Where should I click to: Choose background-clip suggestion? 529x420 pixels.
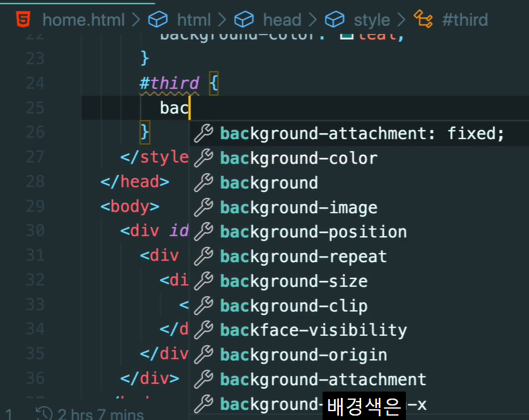(x=359, y=306)
